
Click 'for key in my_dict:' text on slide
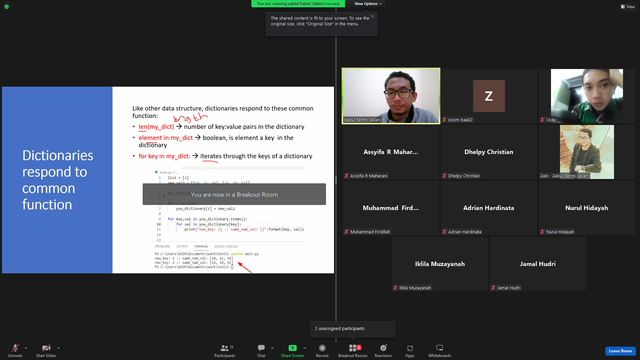coord(164,156)
